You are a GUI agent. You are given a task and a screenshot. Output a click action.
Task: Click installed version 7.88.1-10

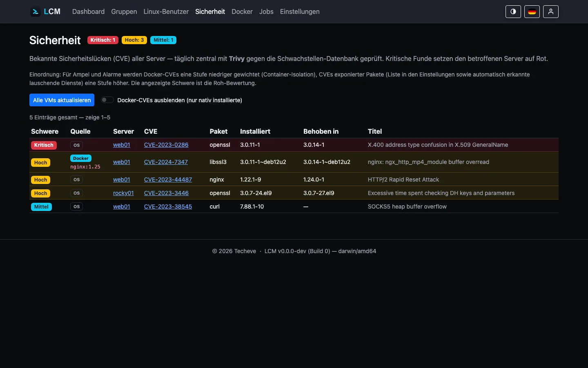(x=252, y=206)
